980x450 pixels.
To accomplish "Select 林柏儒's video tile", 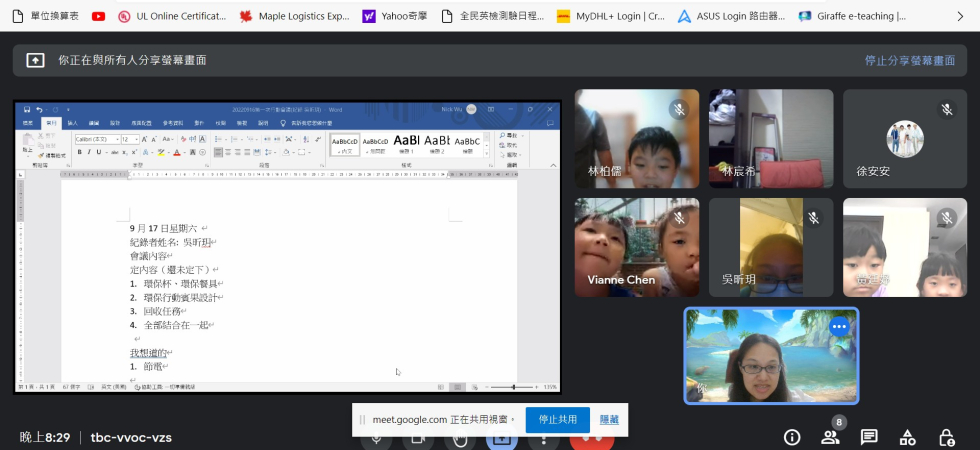I will (636, 139).
